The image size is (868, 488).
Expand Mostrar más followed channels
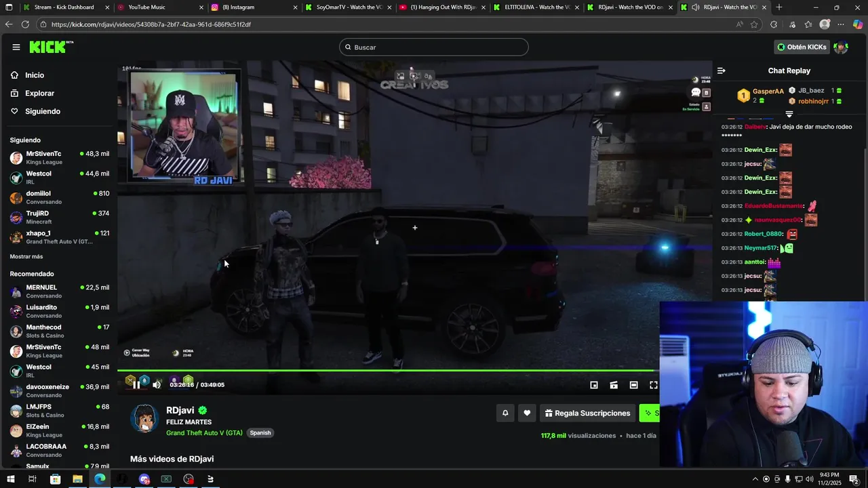(26, 257)
